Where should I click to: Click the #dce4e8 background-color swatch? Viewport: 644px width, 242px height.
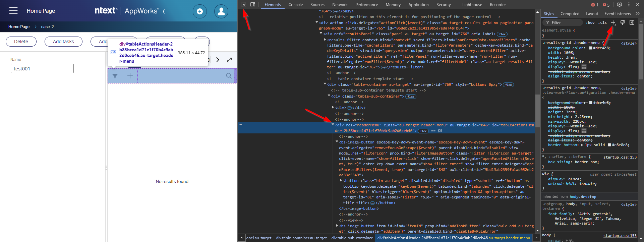coord(590,48)
